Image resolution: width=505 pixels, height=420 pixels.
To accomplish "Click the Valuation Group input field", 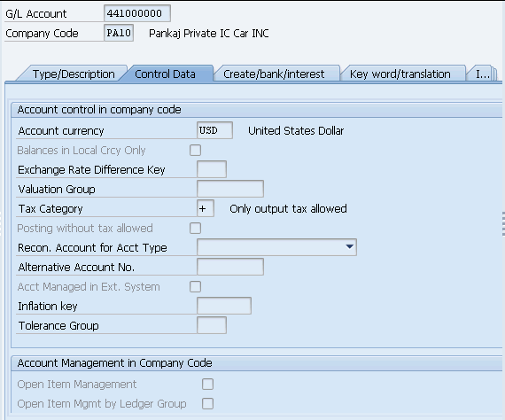I will (230, 189).
